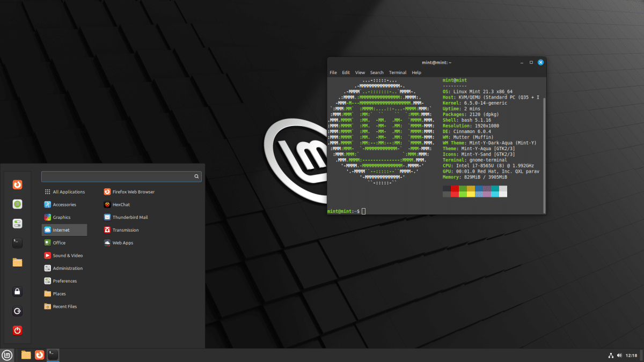Launch a terminal from the menu sidebar
The image size is (644, 362).
pos(17,242)
